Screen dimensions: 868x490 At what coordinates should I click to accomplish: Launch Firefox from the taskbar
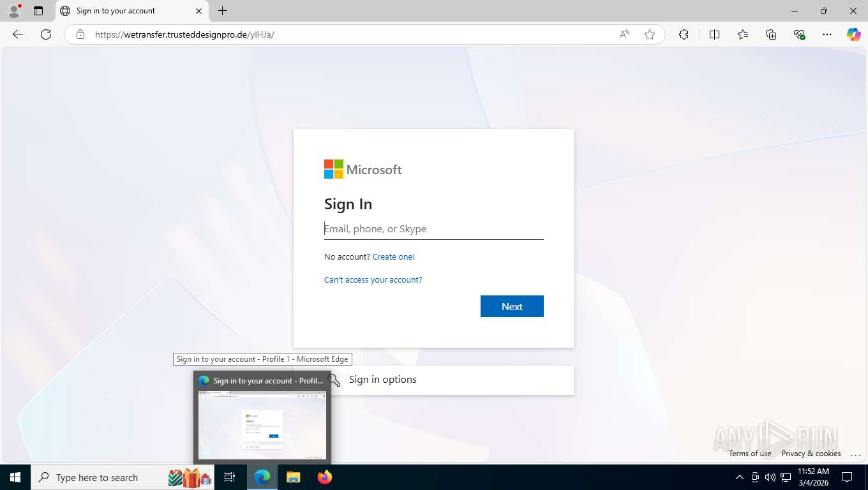(x=325, y=477)
